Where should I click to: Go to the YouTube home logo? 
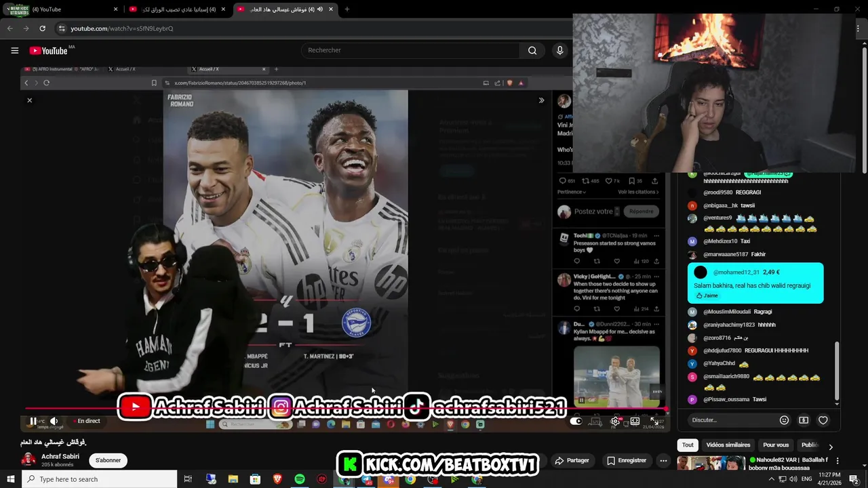click(x=48, y=50)
